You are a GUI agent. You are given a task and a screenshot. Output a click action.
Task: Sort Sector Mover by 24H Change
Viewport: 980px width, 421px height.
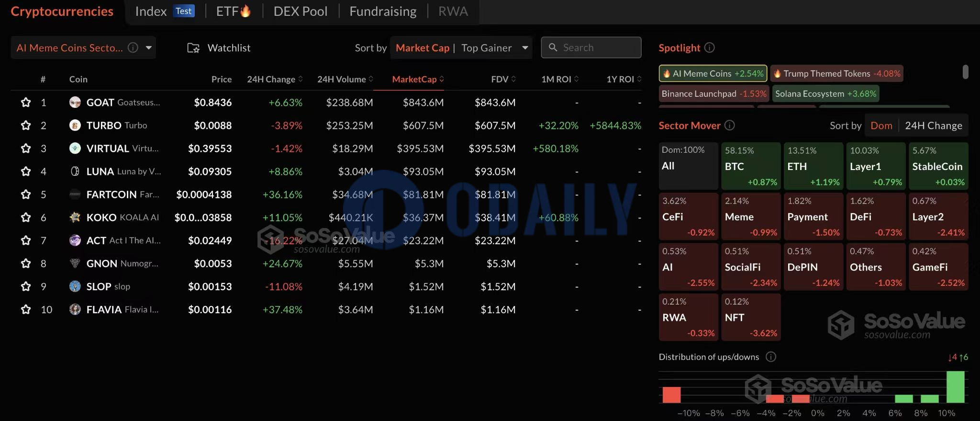(934, 125)
